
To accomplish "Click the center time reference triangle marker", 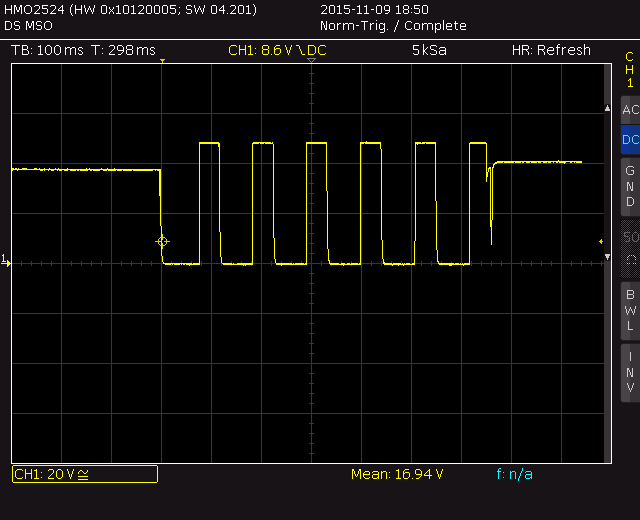I will (x=311, y=60).
